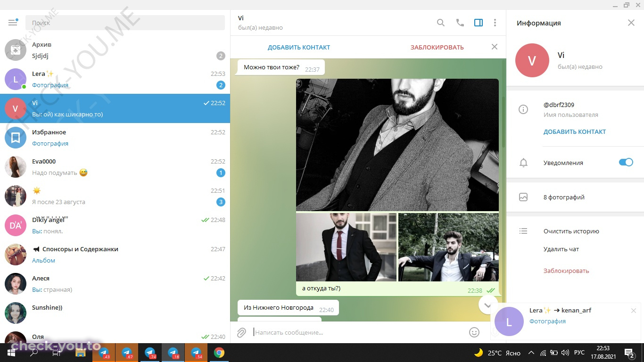The width and height of the screenshot is (644, 362).
Task: Open the Lera → kenan_arf notification
Action: [x=566, y=322]
